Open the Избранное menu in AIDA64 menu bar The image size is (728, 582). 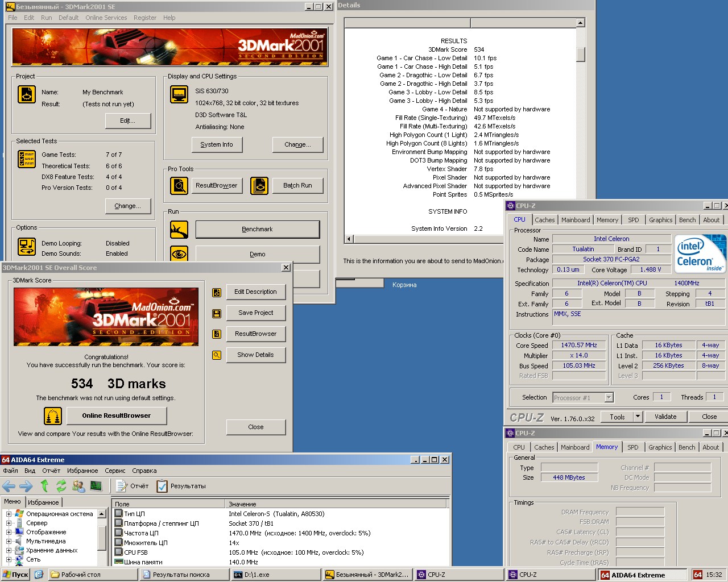tap(82, 471)
